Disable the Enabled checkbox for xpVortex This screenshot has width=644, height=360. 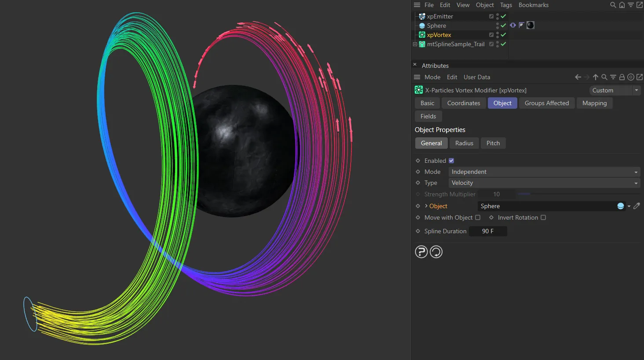pos(451,160)
